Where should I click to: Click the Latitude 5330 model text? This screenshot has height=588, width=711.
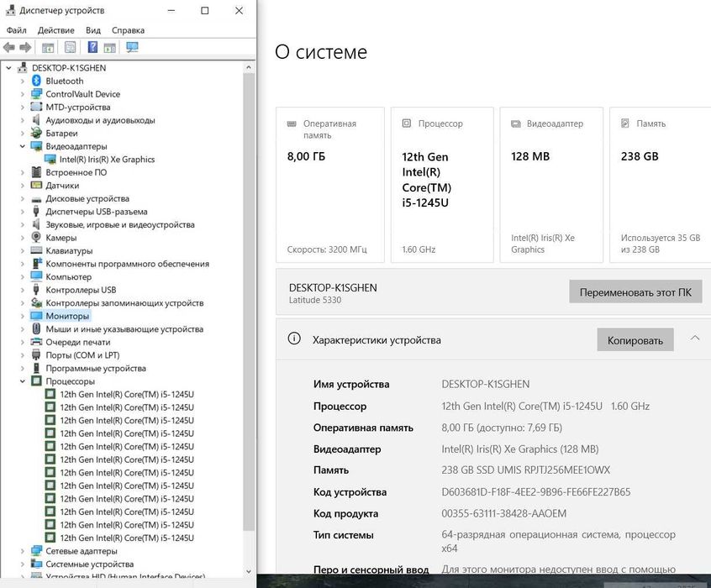click(315, 300)
